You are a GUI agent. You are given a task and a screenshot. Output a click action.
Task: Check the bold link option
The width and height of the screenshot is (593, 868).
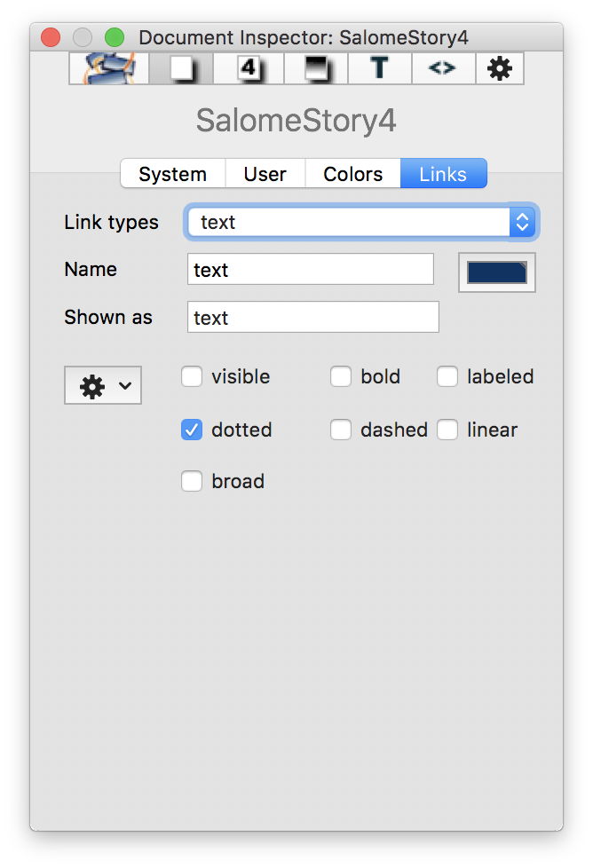pos(341,377)
